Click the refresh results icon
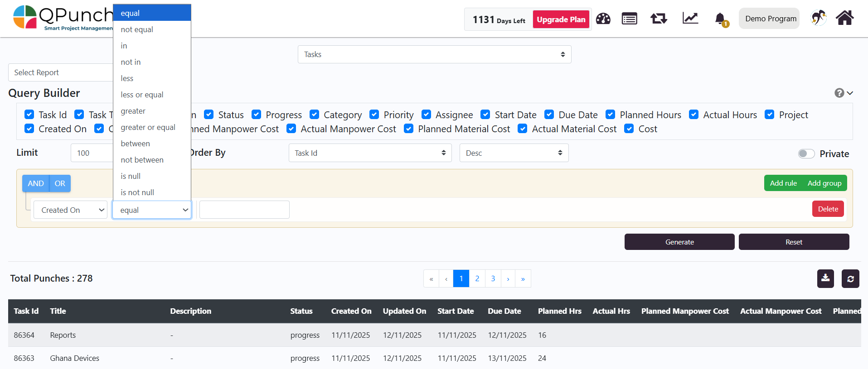 [850, 278]
